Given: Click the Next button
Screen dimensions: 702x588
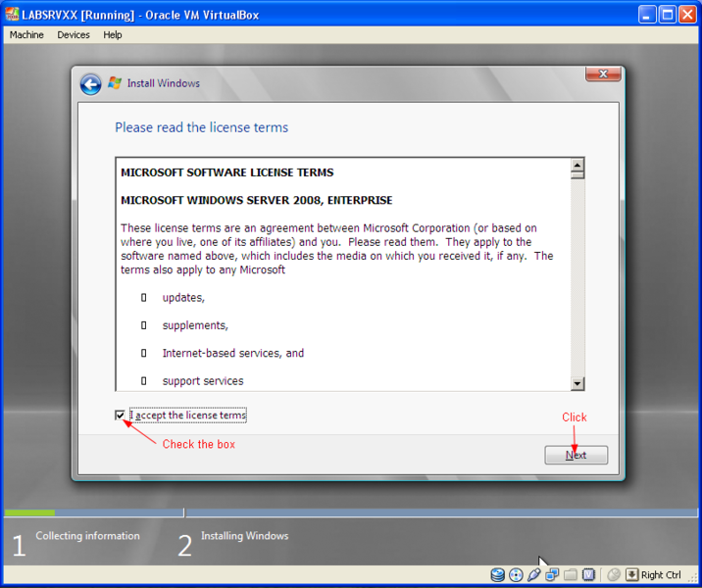Looking at the screenshot, I should pos(576,455).
